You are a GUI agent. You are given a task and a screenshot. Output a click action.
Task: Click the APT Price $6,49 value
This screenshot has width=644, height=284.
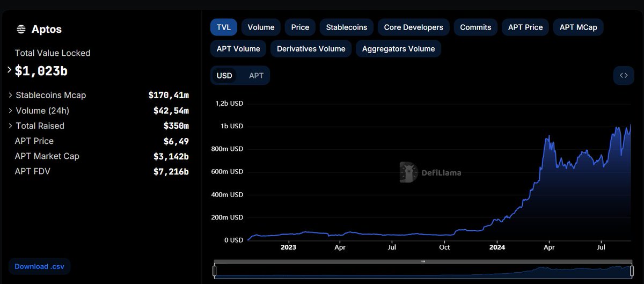[x=176, y=141]
